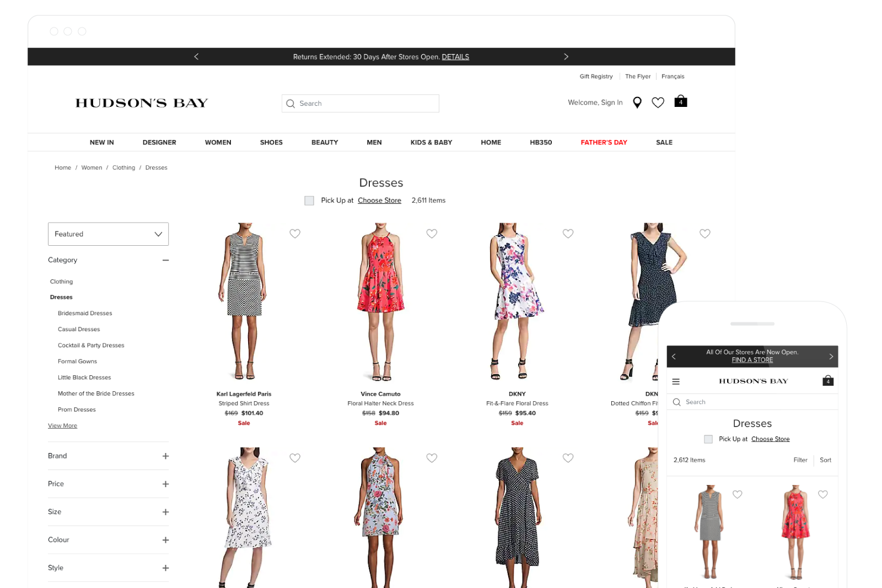This screenshot has height=588, width=882.
Task: Favorite the white floral ruffle dress in second row
Action: pos(295,458)
